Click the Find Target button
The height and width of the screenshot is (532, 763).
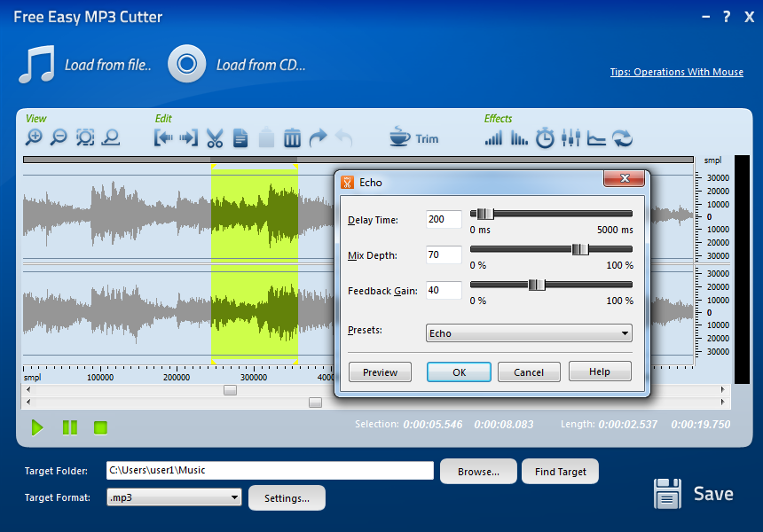coord(560,471)
